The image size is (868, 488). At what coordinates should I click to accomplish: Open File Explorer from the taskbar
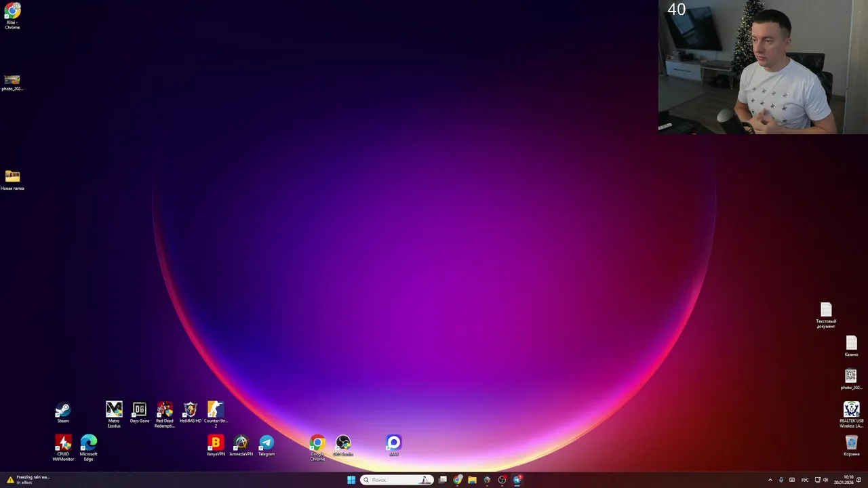472,480
